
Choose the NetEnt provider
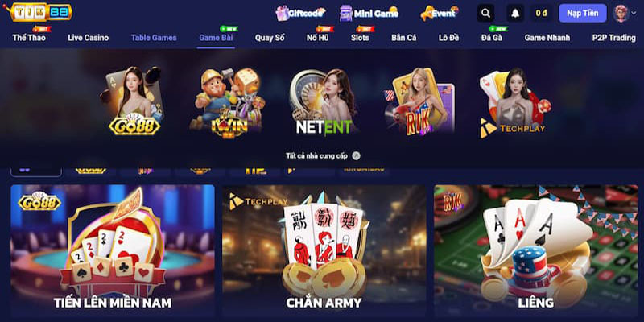[324, 102]
